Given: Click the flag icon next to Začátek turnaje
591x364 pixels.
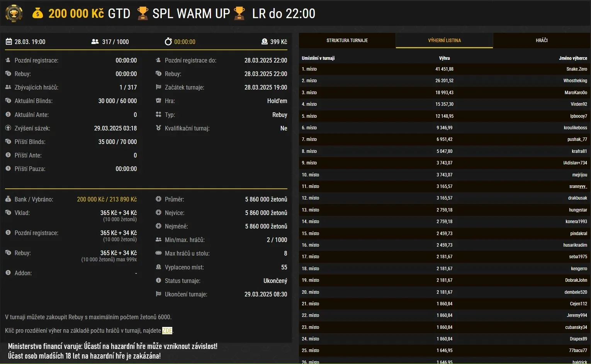Looking at the screenshot, I should point(158,87).
